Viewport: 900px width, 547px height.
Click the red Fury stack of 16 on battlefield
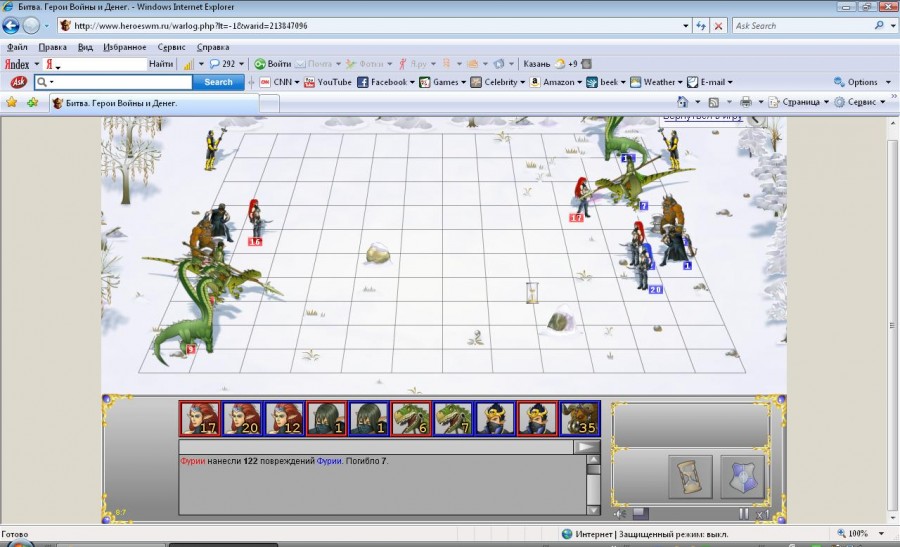(x=255, y=221)
